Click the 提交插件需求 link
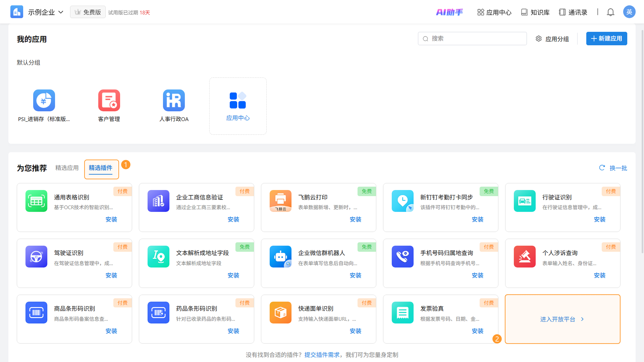Image resolution: width=644 pixels, height=362 pixels. click(x=322, y=355)
